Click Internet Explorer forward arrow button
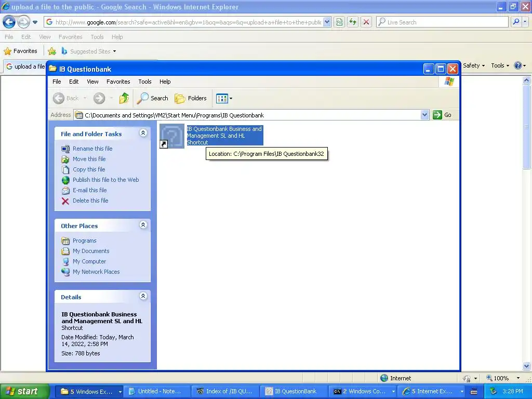 23,22
